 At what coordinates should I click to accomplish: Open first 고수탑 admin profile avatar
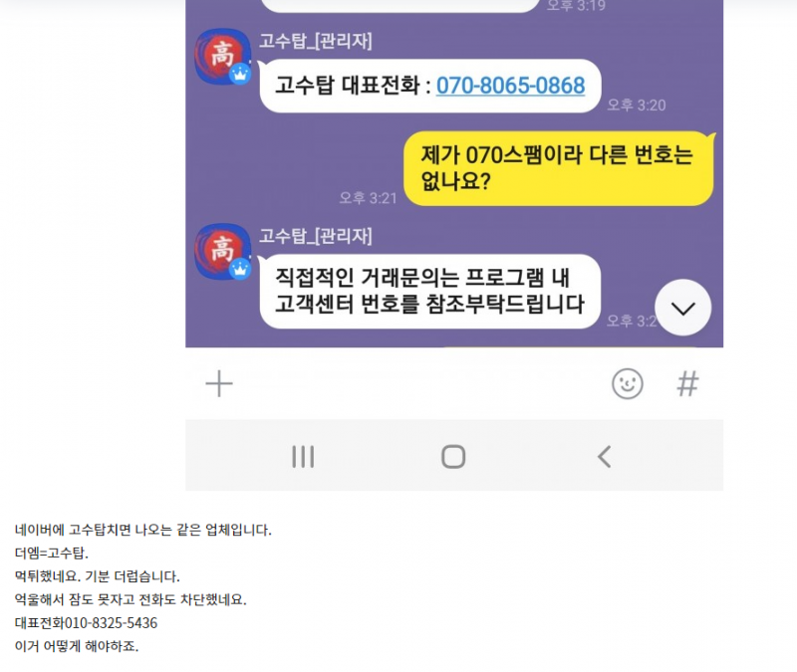[222, 57]
